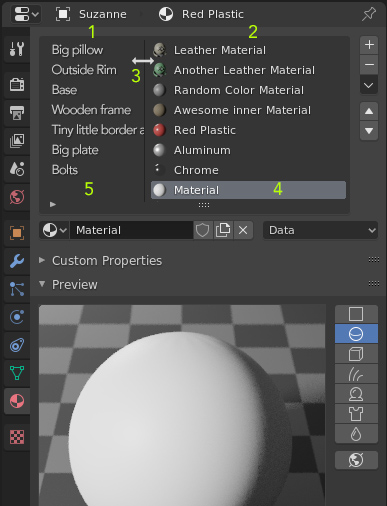This screenshot has width=387, height=506.
Task: Open the Render properties tab
Action: (x=17, y=84)
